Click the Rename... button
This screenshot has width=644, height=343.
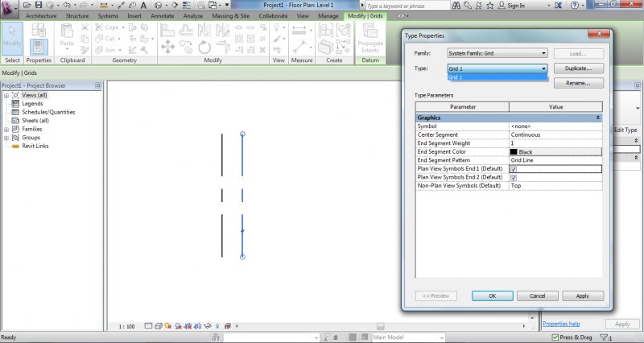579,83
